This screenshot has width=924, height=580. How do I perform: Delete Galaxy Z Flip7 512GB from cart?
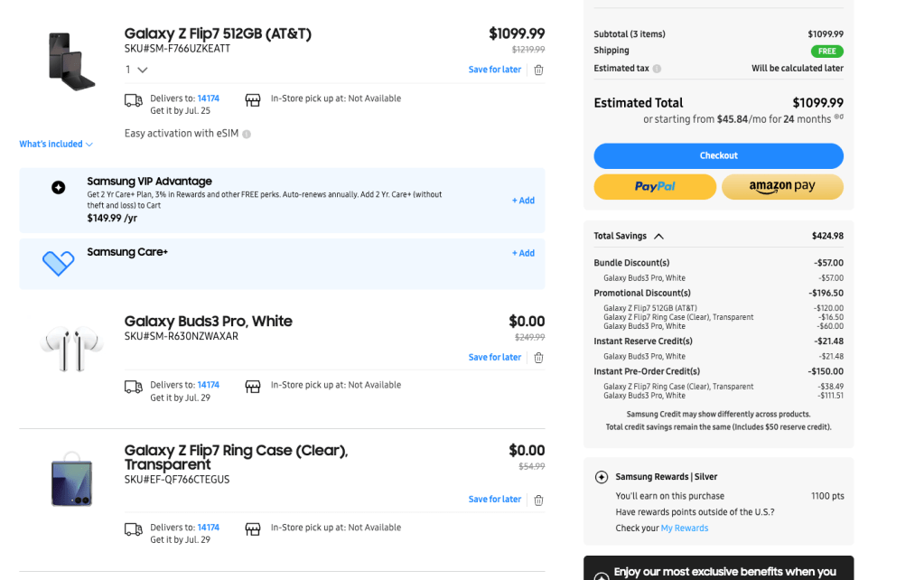point(539,70)
